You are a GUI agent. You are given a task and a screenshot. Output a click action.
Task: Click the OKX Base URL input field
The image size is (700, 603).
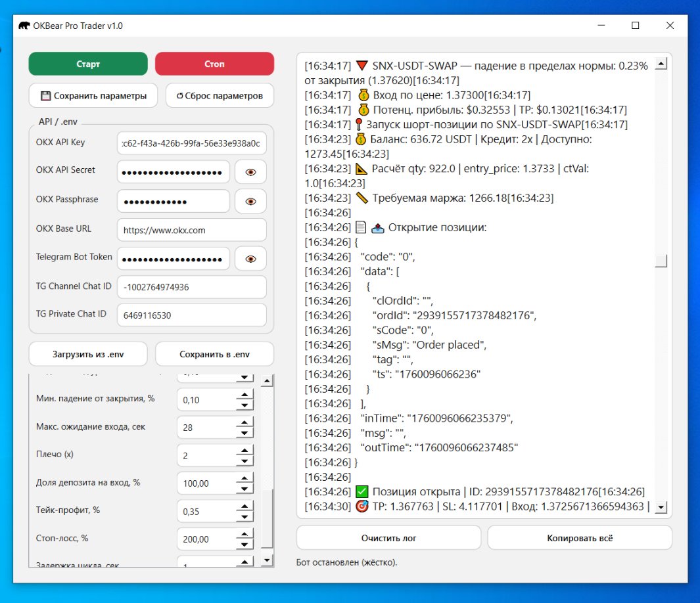click(191, 231)
